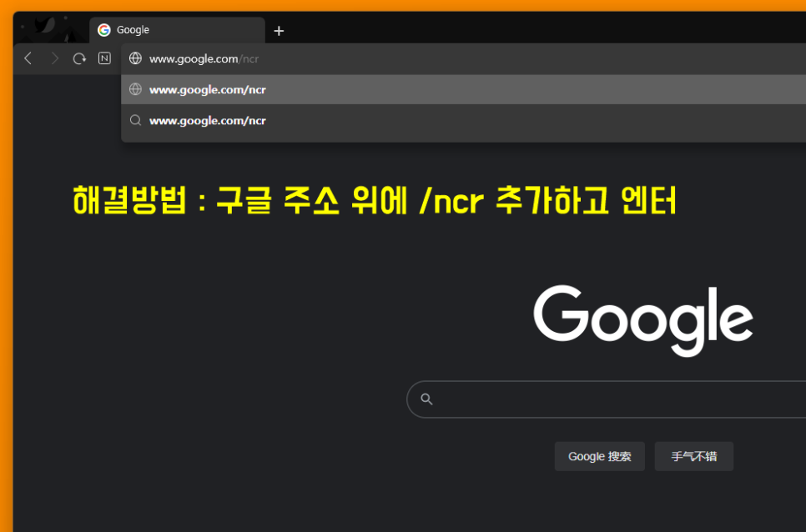
Task: Click the Google search input box
Action: coord(607,399)
